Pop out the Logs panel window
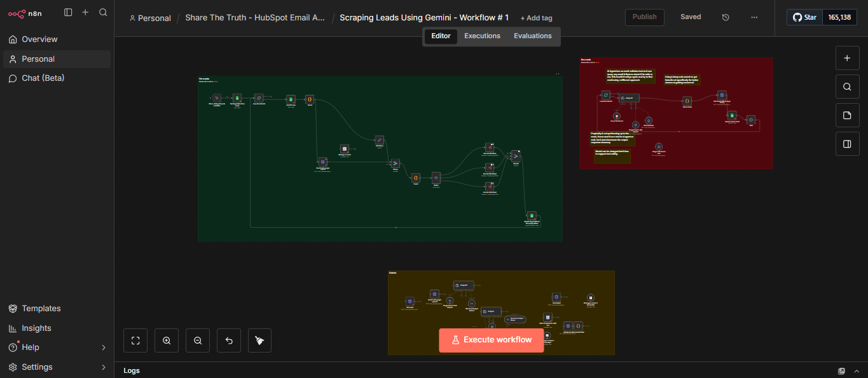 pyautogui.click(x=841, y=370)
